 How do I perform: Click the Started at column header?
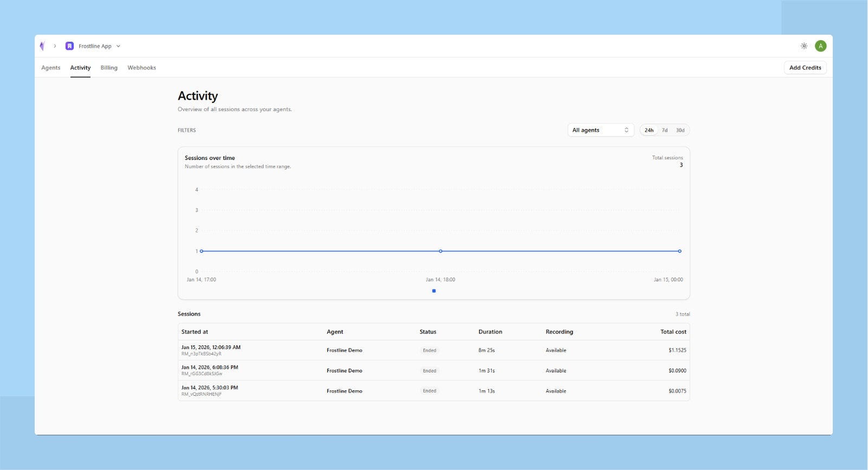point(195,332)
